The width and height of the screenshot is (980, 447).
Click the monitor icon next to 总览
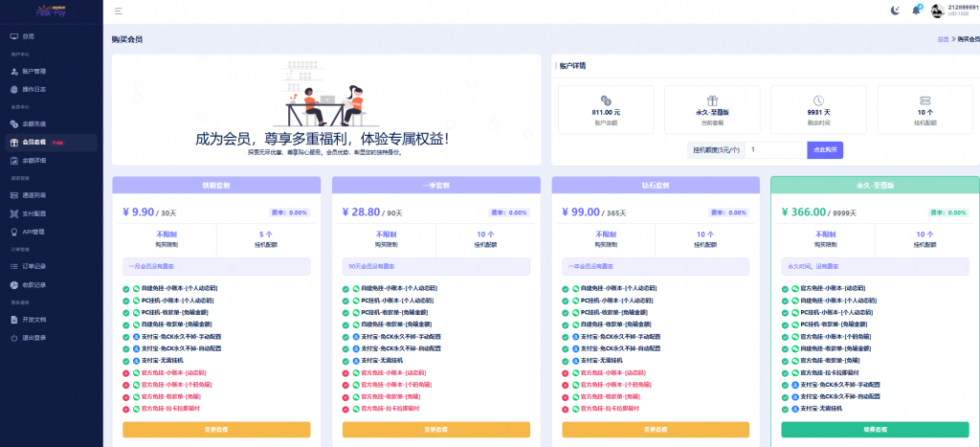point(14,37)
